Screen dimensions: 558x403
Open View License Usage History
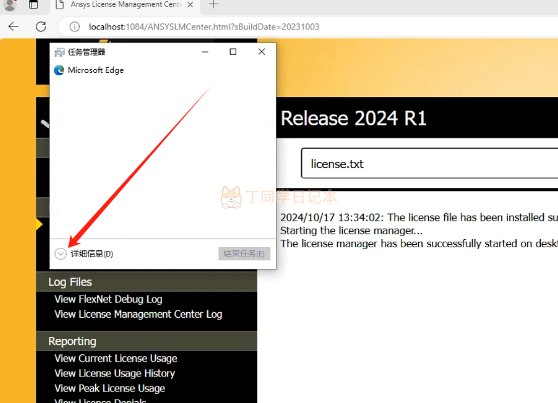click(x=115, y=373)
